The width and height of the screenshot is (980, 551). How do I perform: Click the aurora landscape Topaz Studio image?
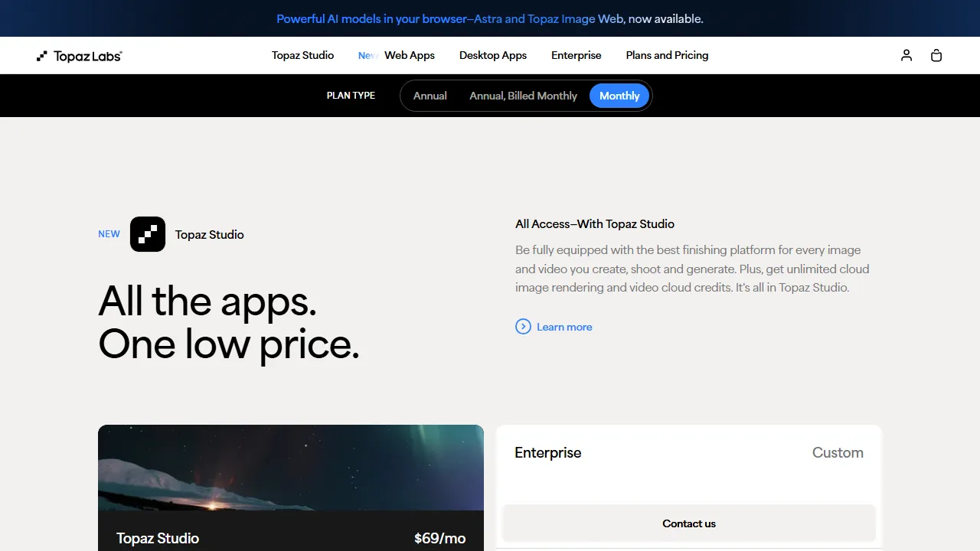[x=291, y=468]
